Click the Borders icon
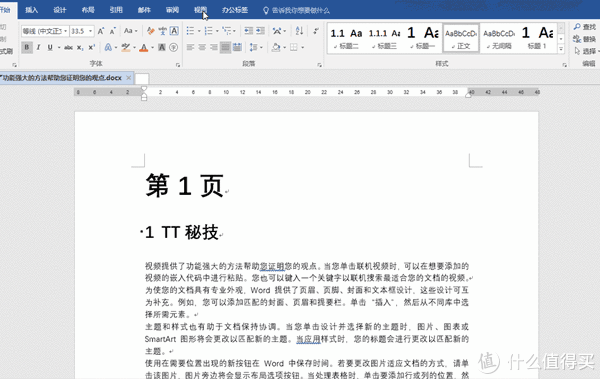 tap(293, 47)
